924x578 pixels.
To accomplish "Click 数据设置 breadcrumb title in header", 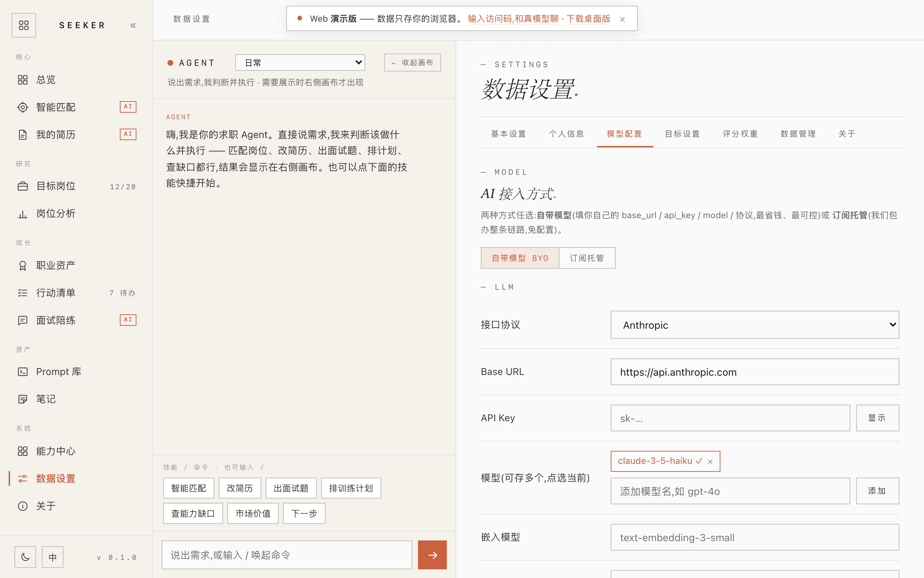I will coord(192,19).
